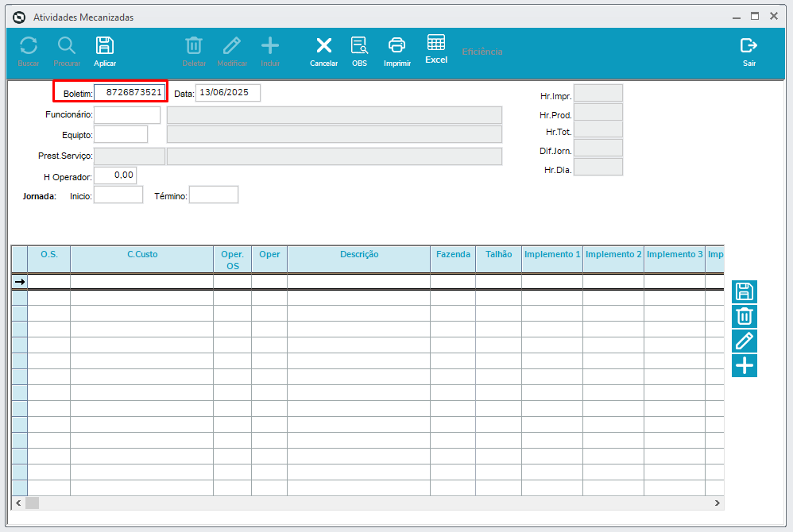Click the Implemento 3 column header
Image resolution: width=793 pixels, height=532 pixels.
click(675, 259)
